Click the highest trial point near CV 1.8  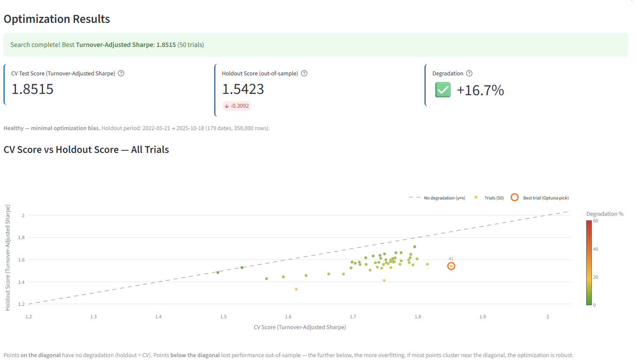pos(415,247)
